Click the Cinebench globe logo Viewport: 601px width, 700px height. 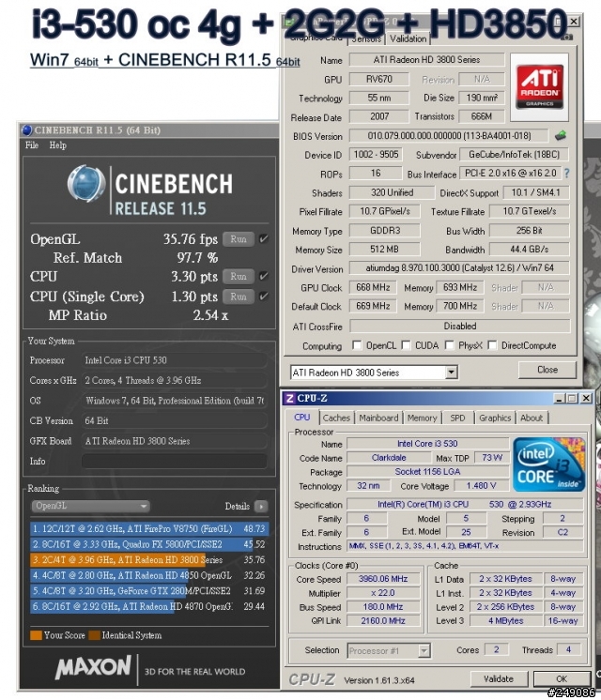pos(86,184)
